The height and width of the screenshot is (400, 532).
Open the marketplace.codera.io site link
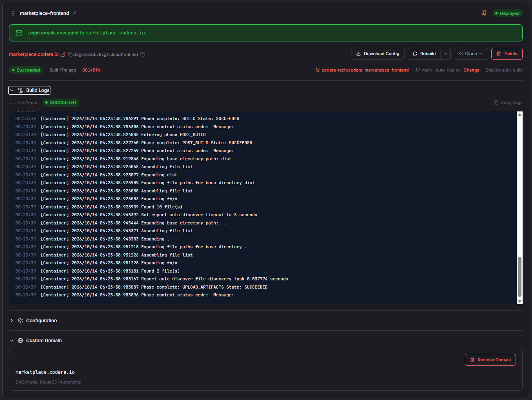pos(34,54)
